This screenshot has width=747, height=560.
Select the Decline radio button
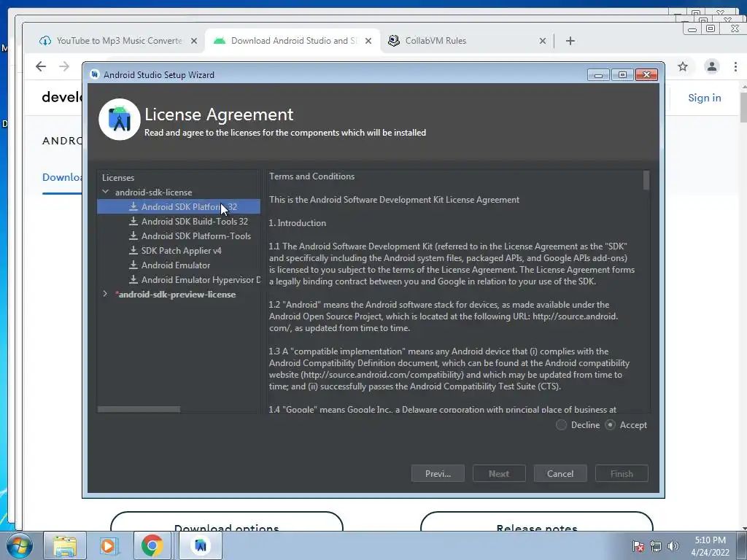pos(561,425)
